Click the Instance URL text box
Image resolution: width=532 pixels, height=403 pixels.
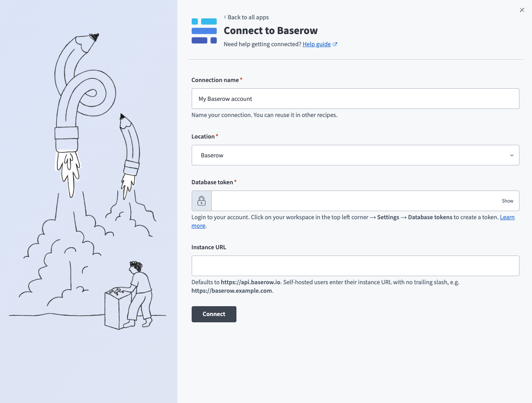tap(355, 266)
